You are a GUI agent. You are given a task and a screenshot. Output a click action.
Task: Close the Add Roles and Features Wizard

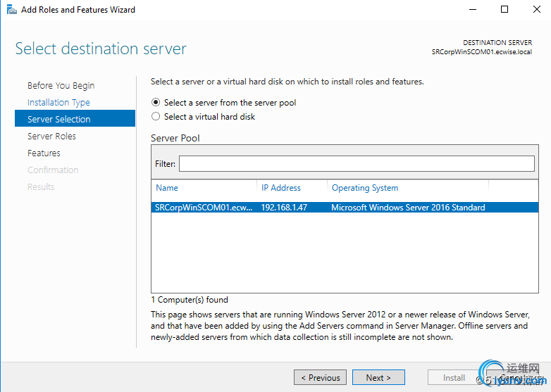(536, 9)
